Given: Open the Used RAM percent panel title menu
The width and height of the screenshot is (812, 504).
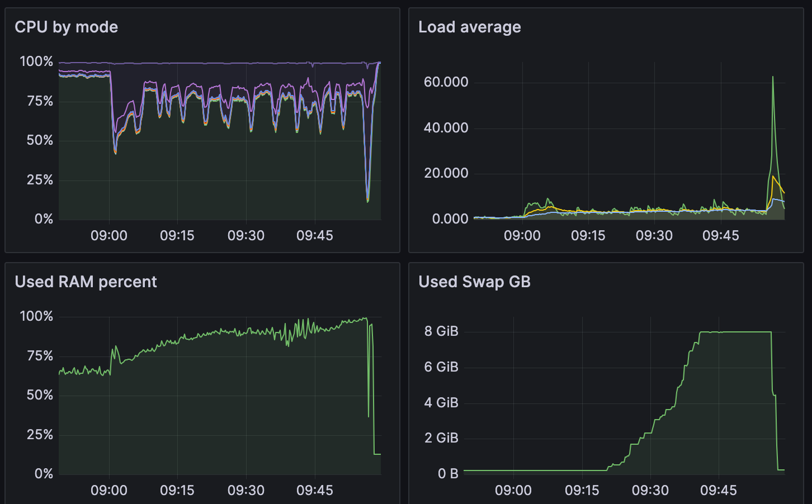Looking at the screenshot, I should tap(86, 282).
